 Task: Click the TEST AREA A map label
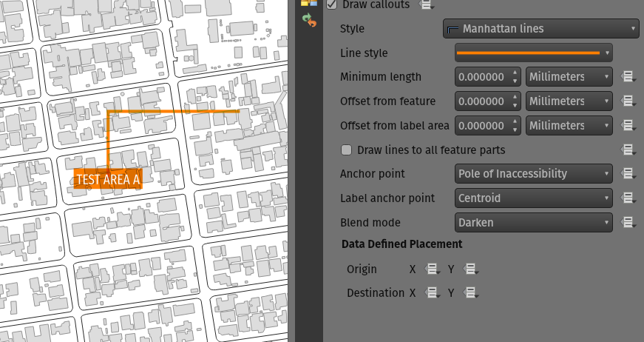[107, 179]
